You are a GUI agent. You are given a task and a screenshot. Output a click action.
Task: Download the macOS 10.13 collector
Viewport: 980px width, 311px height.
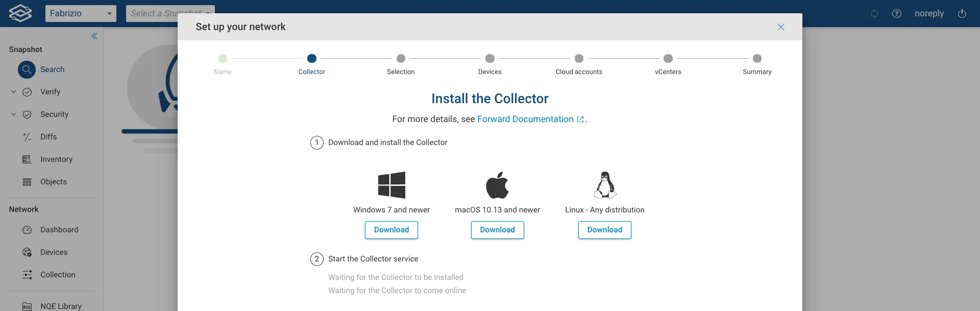[498, 230]
